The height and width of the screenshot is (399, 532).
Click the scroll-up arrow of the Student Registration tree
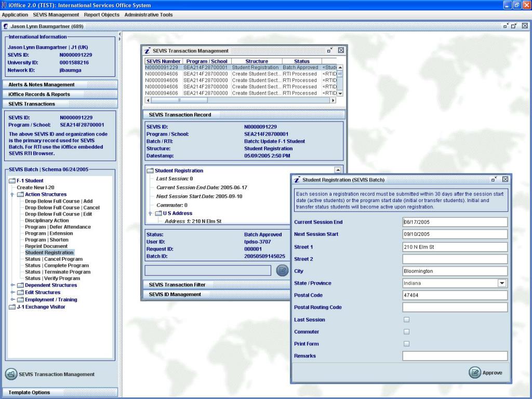point(338,170)
